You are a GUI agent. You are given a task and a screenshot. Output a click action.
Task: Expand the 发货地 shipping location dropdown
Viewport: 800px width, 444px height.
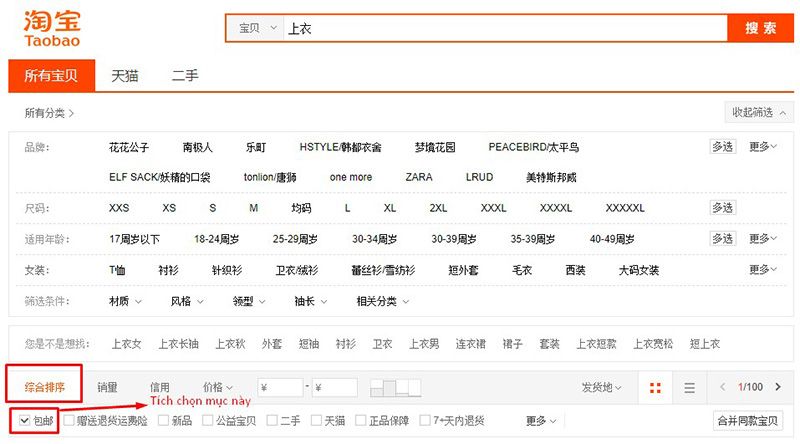pos(602,387)
